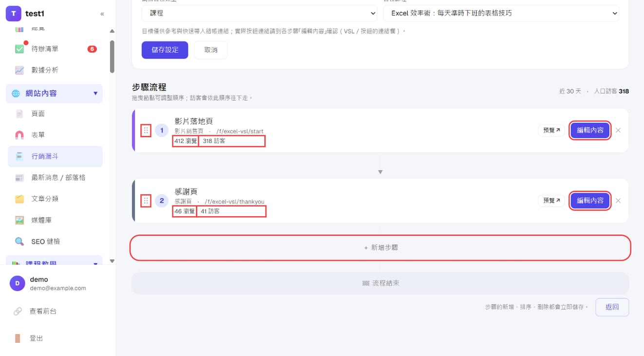Click the 文章分類 folder icon
Viewport: 644px width, 356px height.
pyautogui.click(x=19, y=199)
